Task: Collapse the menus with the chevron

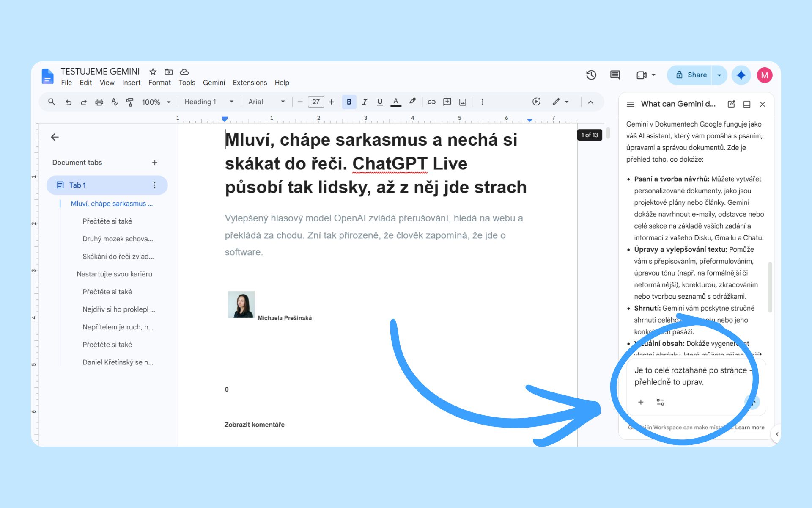Action: [590, 102]
